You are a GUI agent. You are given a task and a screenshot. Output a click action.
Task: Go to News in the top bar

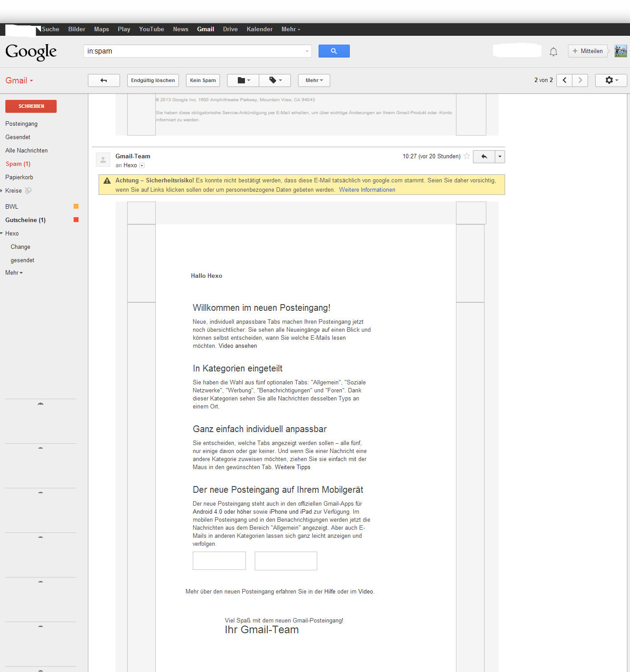tap(181, 29)
